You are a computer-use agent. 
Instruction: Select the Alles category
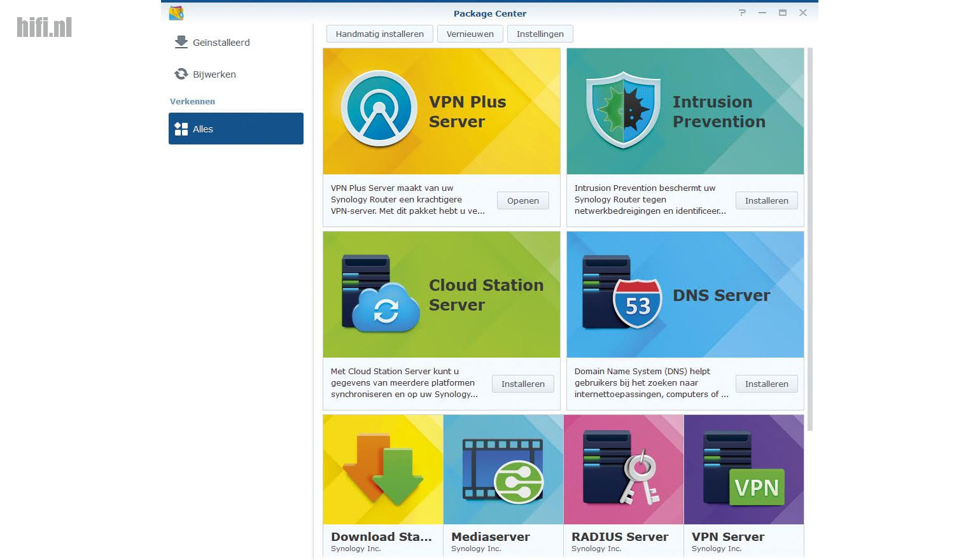click(x=235, y=129)
